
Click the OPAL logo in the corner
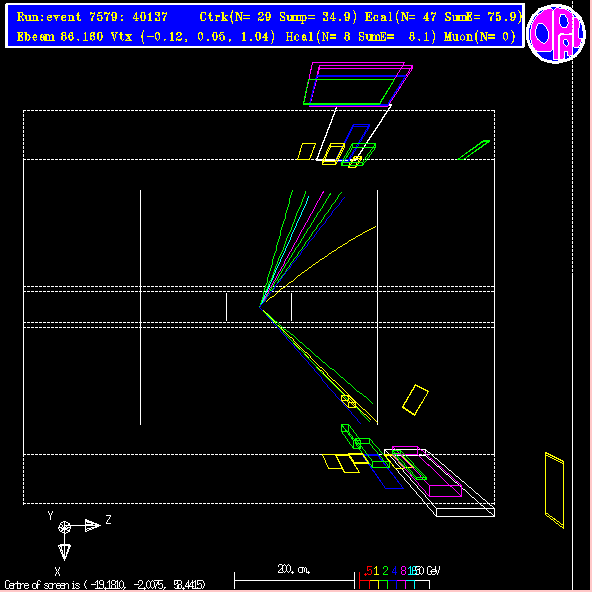click(555, 33)
